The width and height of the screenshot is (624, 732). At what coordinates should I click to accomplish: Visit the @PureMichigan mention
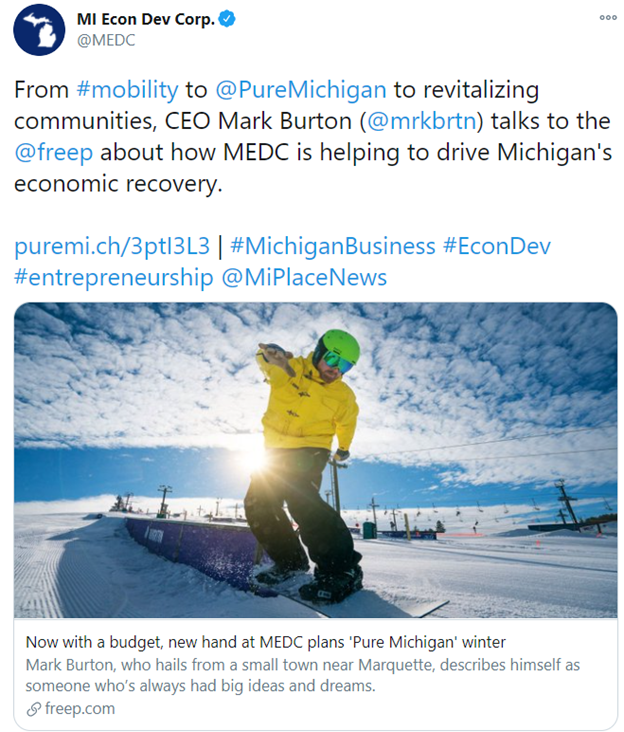point(299,90)
